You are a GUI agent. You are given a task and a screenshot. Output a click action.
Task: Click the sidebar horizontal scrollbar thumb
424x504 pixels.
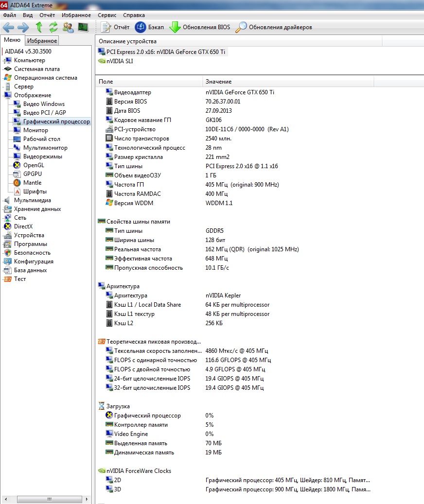pyautogui.click(x=49, y=499)
